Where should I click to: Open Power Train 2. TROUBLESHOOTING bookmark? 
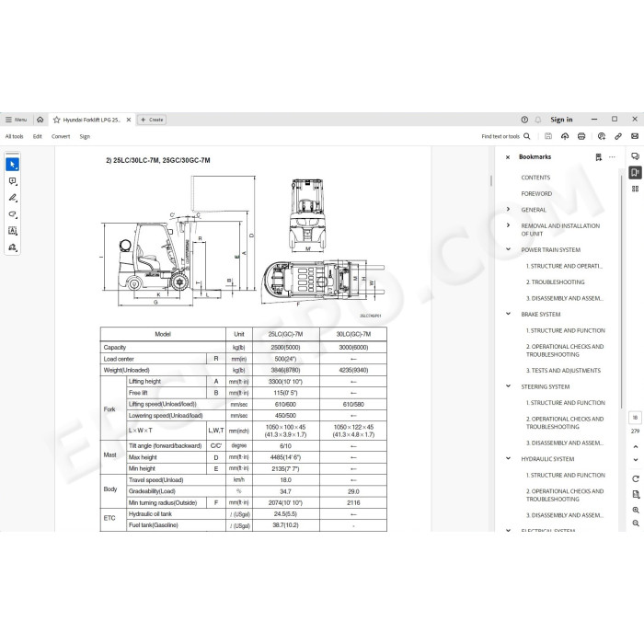coord(556,282)
